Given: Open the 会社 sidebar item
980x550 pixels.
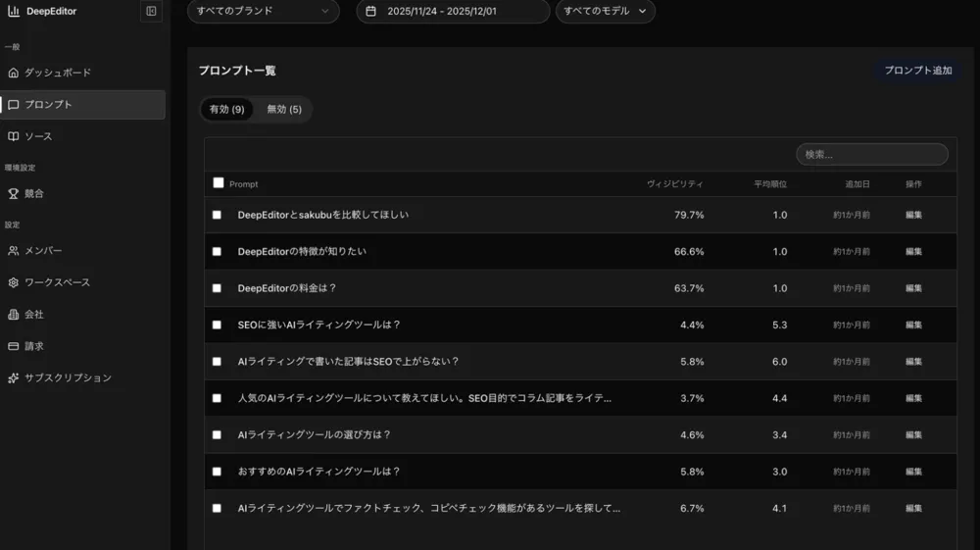Looking at the screenshot, I should pyautogui.click(x=82, y=315).
